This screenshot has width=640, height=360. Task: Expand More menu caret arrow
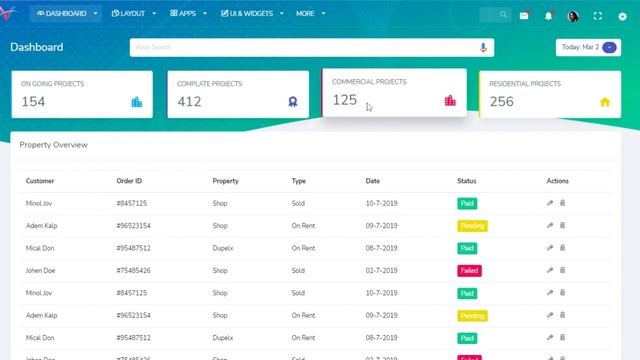click(x=323, y=13)
